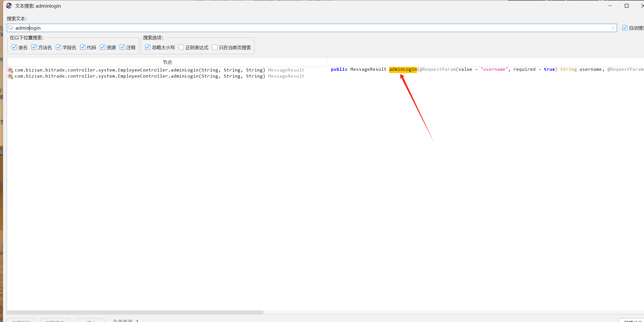
Task: Minimize the text search window
Action: click(x=610, y=6)
